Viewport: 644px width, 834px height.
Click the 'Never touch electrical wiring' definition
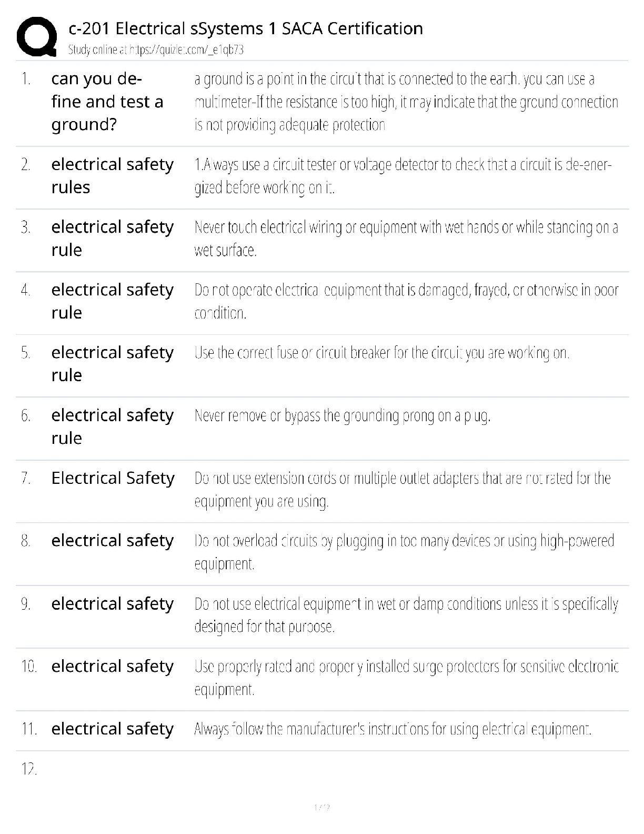tap(406, 239)
